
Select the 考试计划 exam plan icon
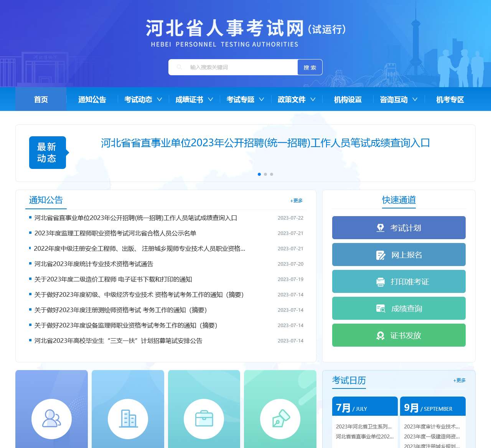380,227
